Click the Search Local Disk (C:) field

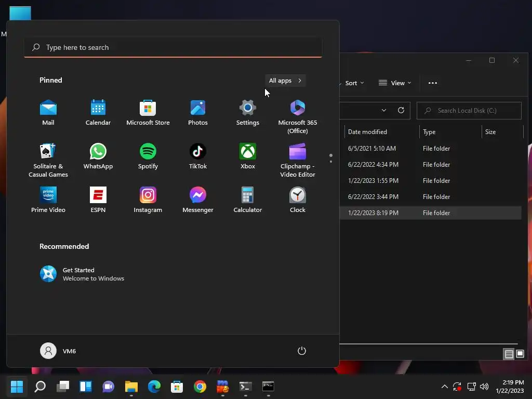pyautogui.click(x=469, y=111)
